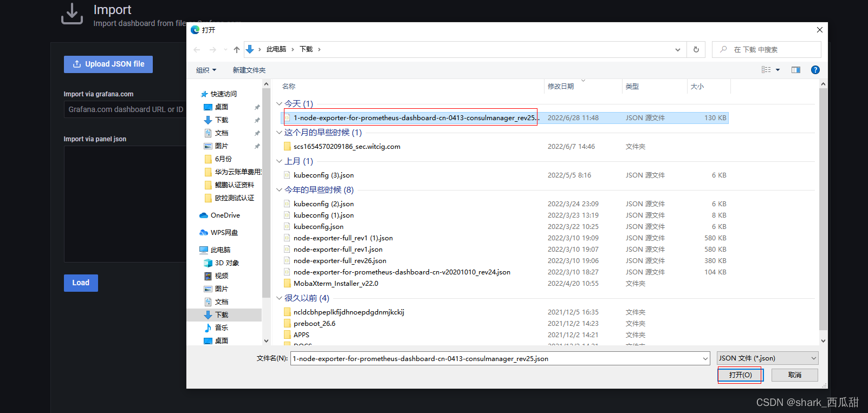Open the 文件名 dropdown arrow

pyautogui.click(x=705, y=358)
